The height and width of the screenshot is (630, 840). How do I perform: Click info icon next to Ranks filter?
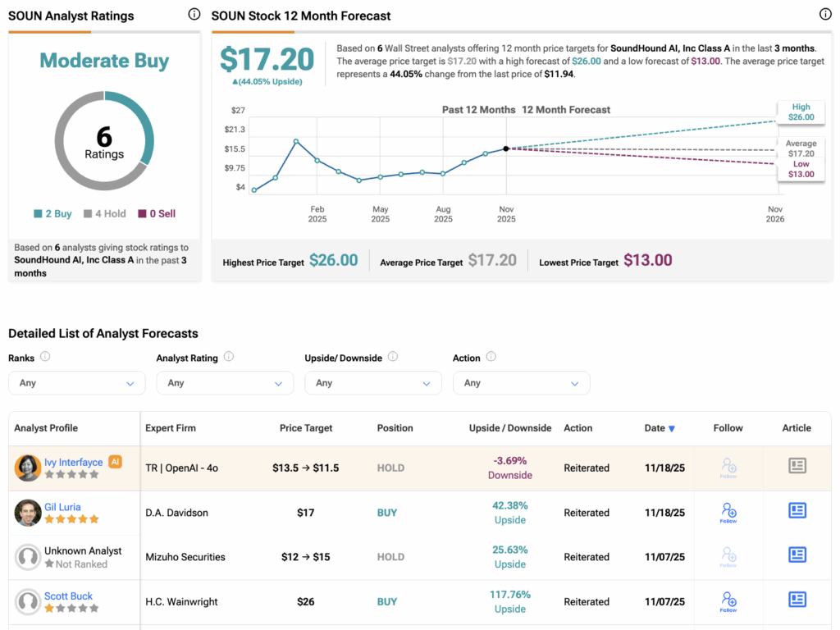coord(45,357)
